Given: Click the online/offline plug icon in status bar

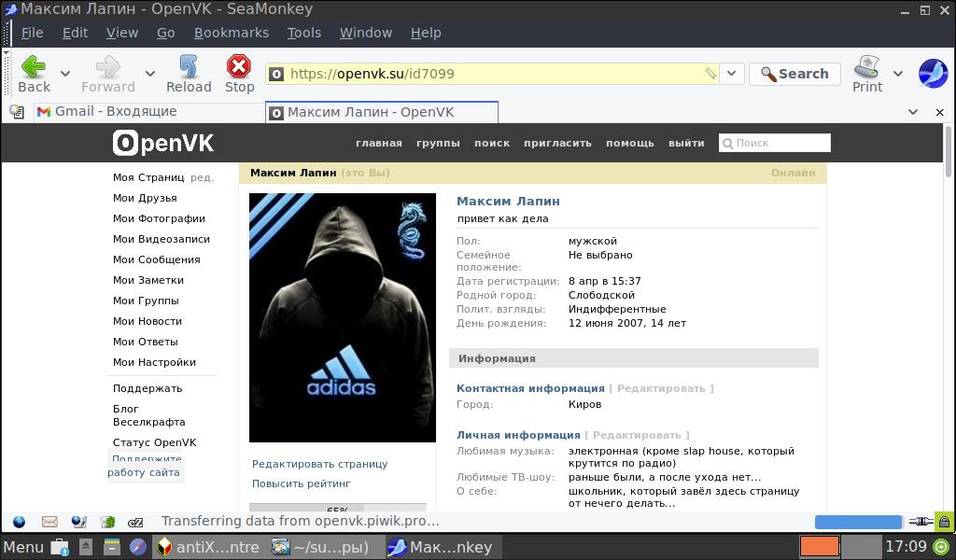Looking at the screenshot, I should pyautogui.click(x=921, y=522).
